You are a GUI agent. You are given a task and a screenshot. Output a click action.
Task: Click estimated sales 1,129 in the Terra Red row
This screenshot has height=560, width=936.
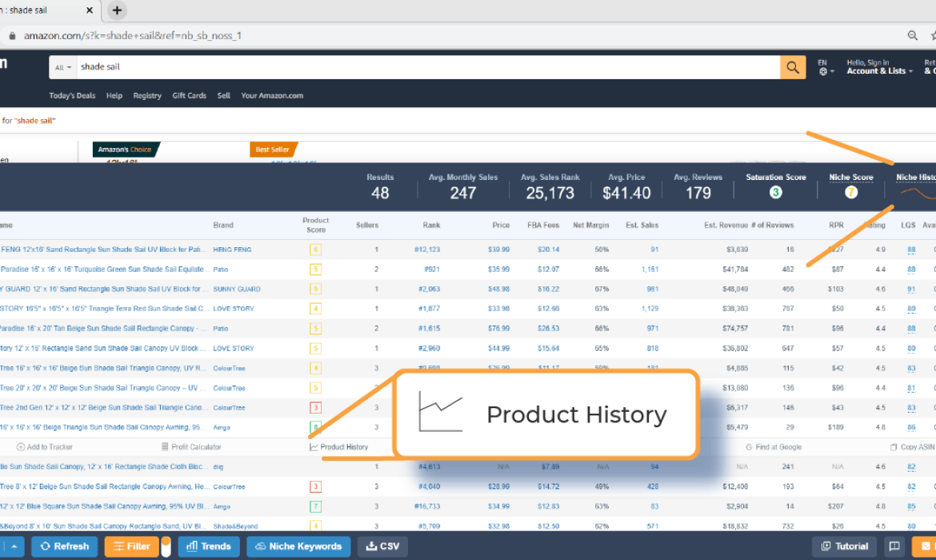click(x=650, y=309)
